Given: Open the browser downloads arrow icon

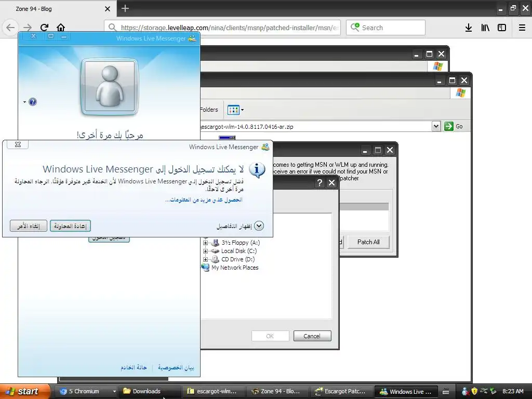Looking at the screenshot, I should tap(469, 28).
